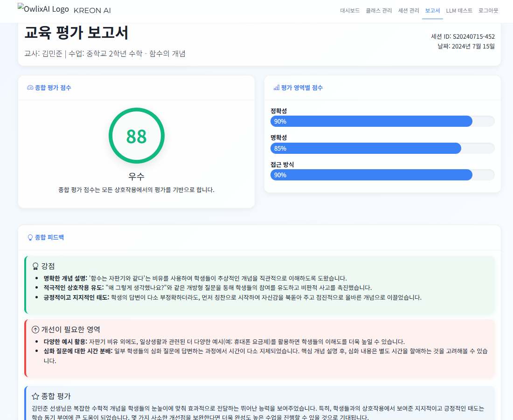Viewport: 513px width, 420px height.
Task: Click the award ribbon icon beside 강점
Action: (x=35, y=266)
